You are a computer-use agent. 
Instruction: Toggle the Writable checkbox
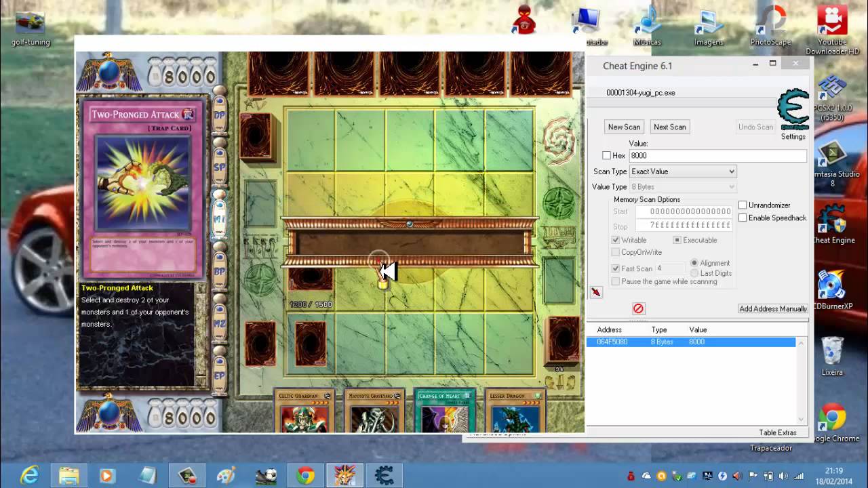coord(616,240)
